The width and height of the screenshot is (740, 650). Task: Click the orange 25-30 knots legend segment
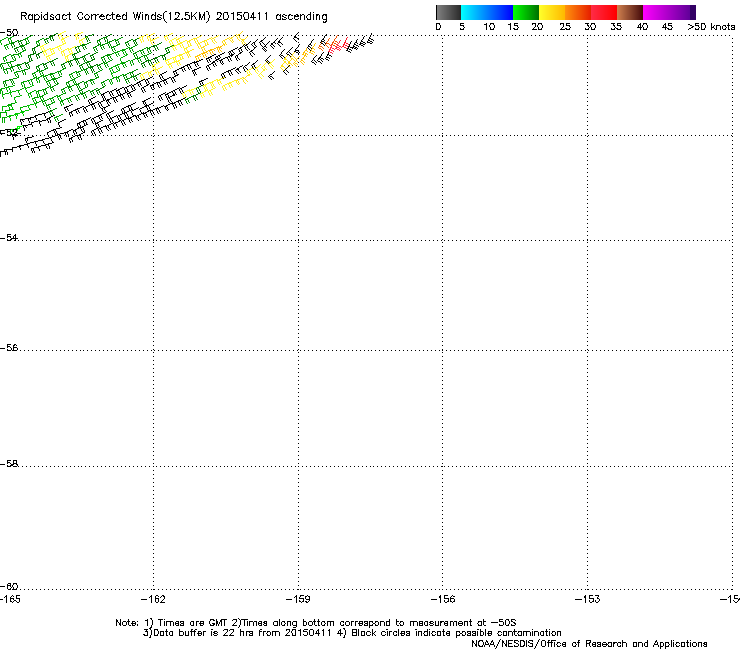pyautogui.click(x=578, y=12)
